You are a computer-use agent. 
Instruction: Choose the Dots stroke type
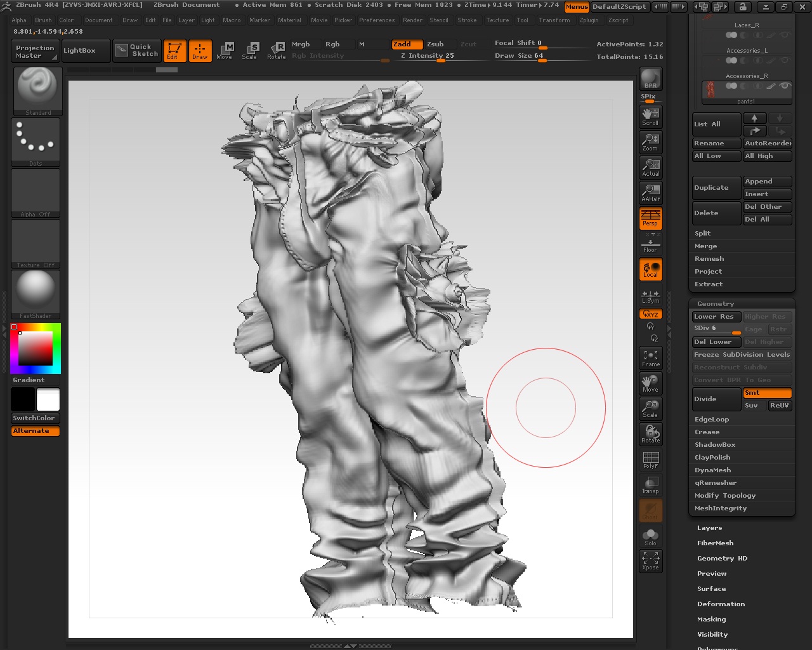tap(36, 142)
